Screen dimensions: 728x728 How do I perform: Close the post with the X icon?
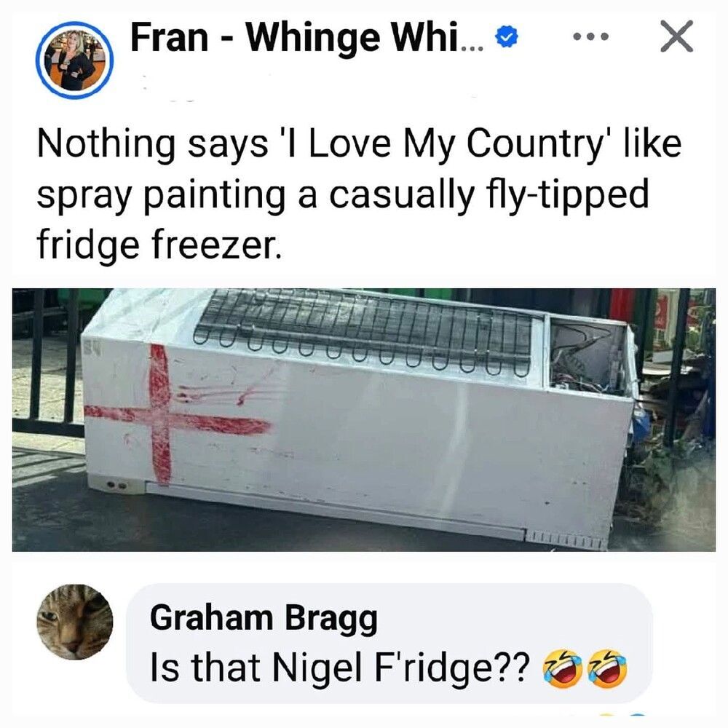pyautogui.click(x=676, y=36)
